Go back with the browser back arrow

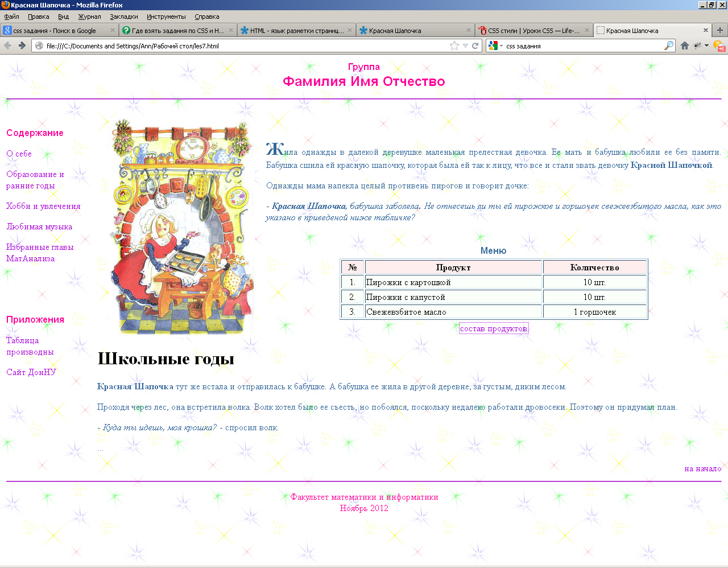click(x=7, y=46)
